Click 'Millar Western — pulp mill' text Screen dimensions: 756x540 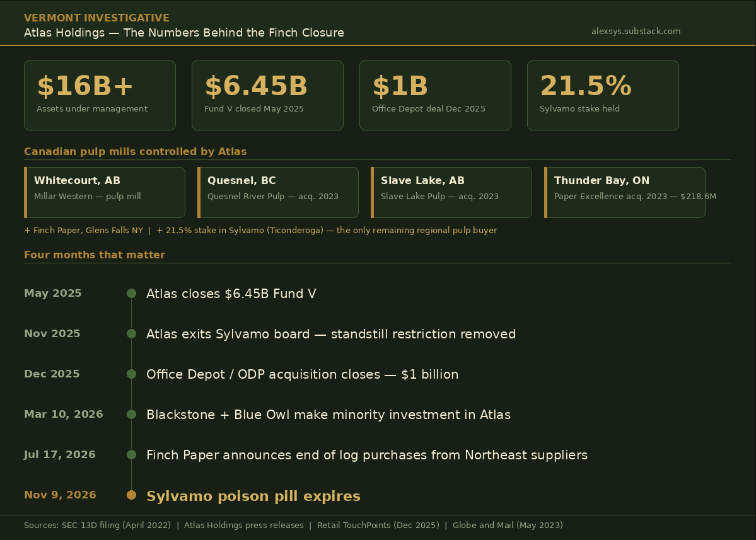pos(87,197)
